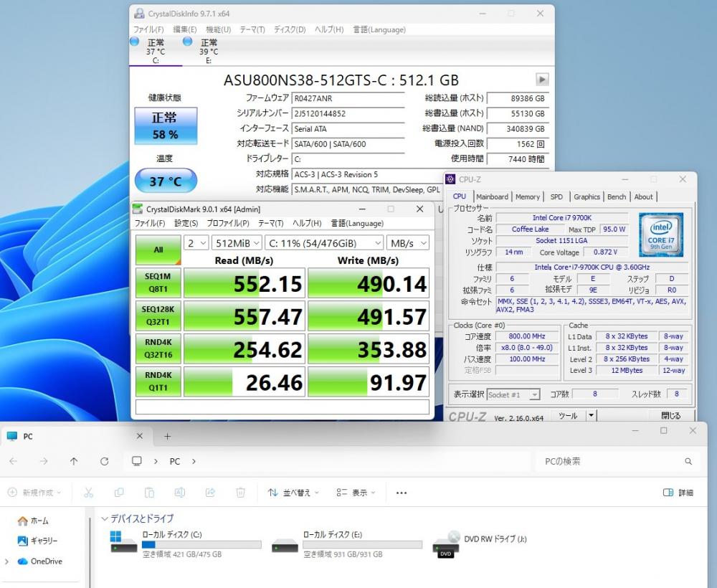Collapse the Devices and drives group
The width and height of the screenshot is (717, 588).
point(105,518)
